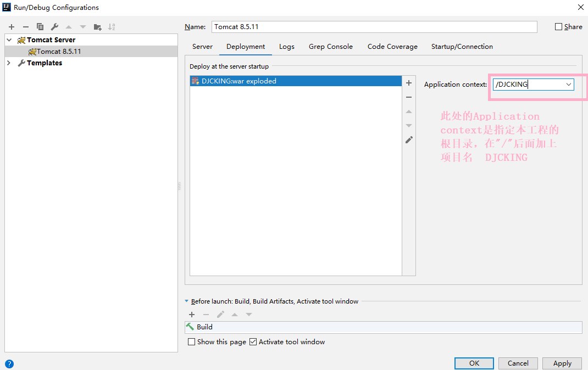Click the OK button

click(x=474, y=363)
